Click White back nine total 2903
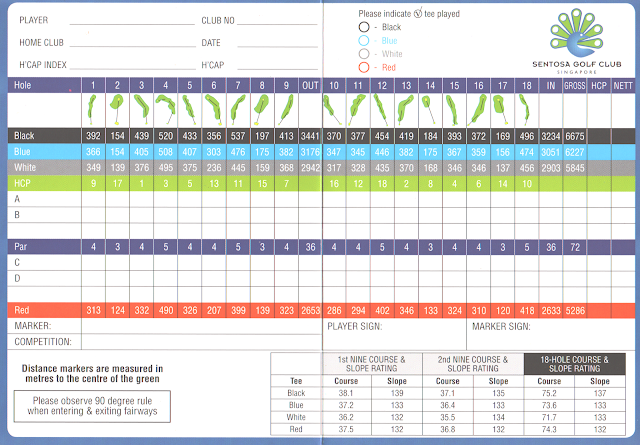Screen dimensions: 640x445 pos(551,168)
